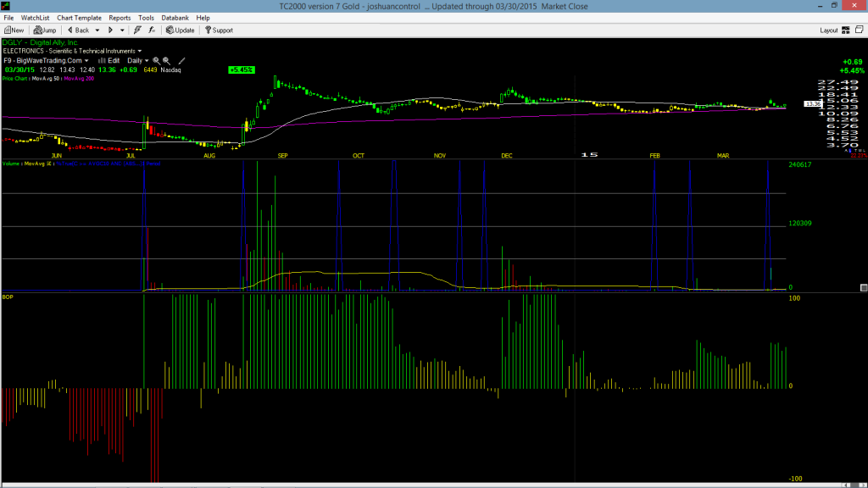
Task: Click the MovAvg 50 legend label
Action: pos(46,79)
